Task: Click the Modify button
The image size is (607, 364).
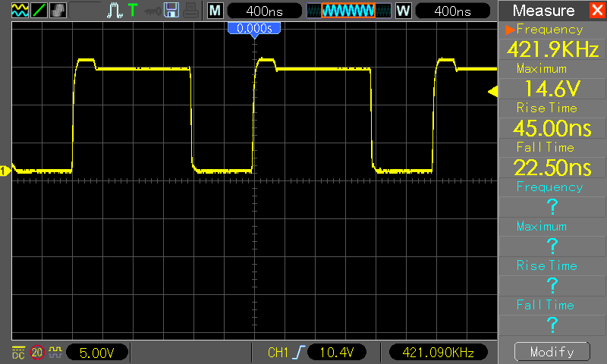Action: tap(552, 352)
